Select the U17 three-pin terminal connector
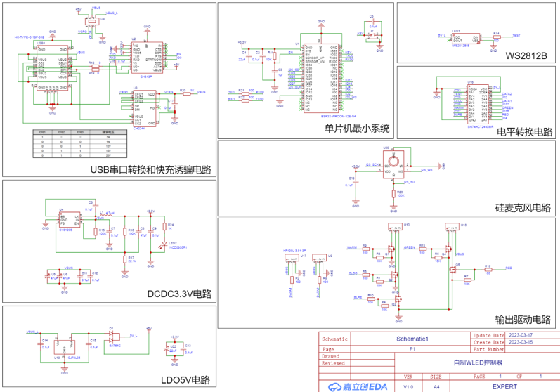The width and height of the screenshot is (560, 392). (x=292, y=257)
